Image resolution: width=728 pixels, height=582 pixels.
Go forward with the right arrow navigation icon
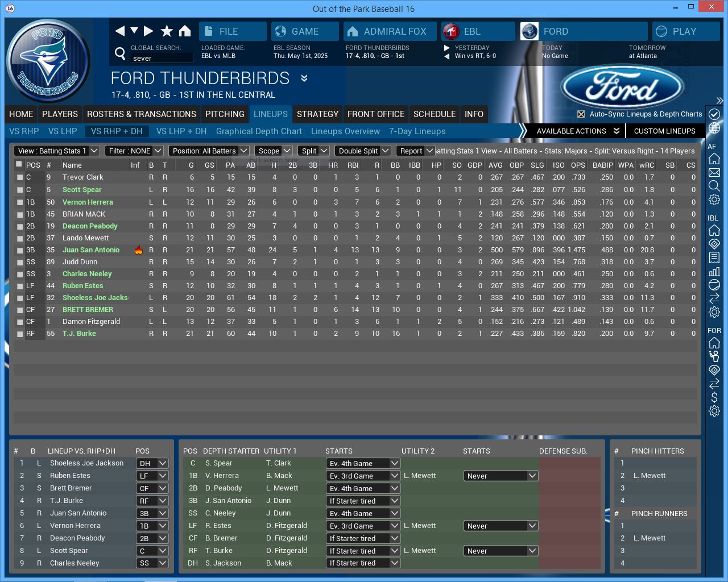pos(148,31)
